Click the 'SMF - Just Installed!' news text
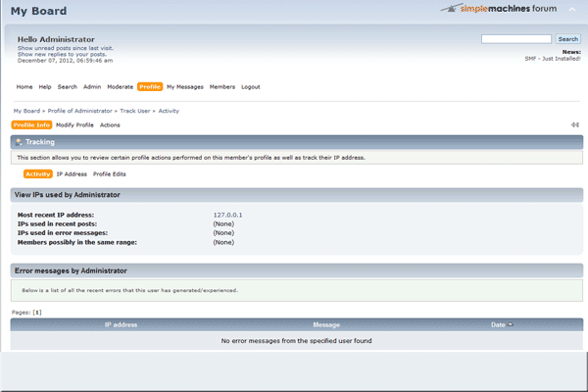 (x=553, y=59)
